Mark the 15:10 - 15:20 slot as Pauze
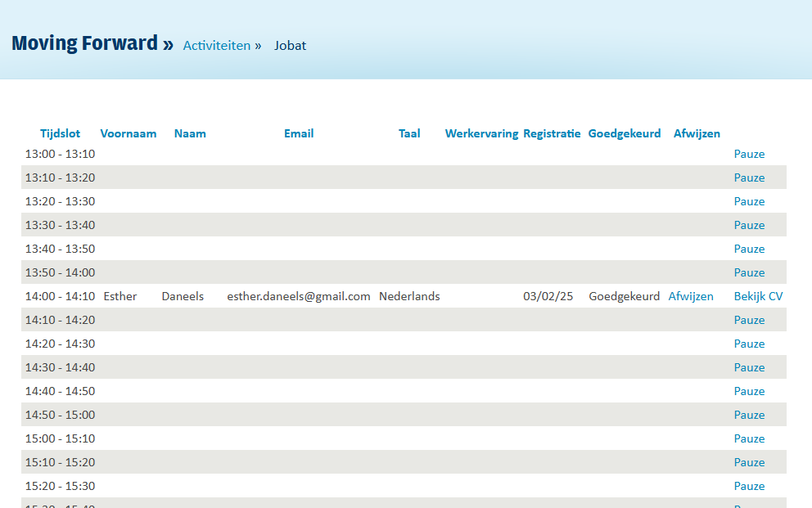The width and height of the screenshot is (812, 508). [x=749, y=462]
